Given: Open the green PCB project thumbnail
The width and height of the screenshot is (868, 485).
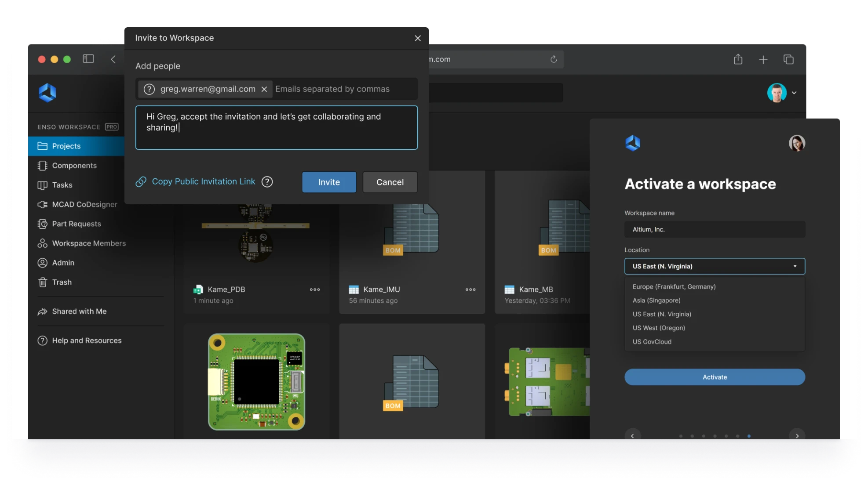Looking at the screenshot, I should point(257,382).
